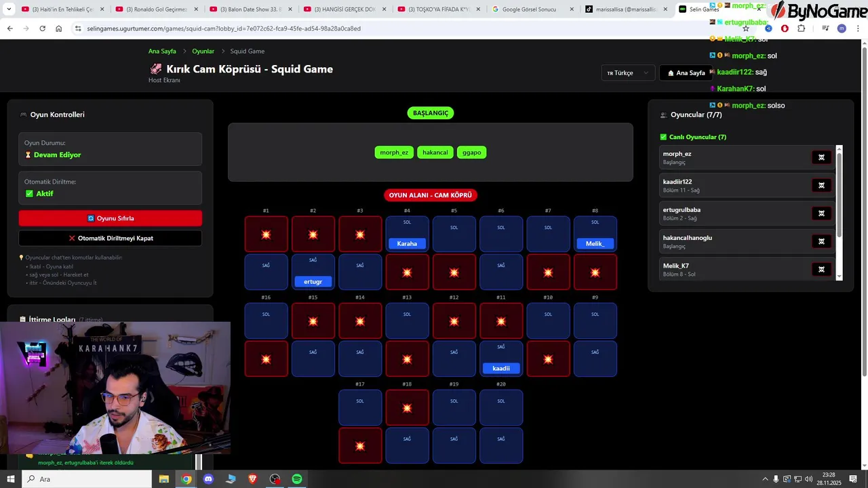Viewport: 868px width, 488px height.
Task: Open File Explorer from taskbar
Action: click(164, 479)
